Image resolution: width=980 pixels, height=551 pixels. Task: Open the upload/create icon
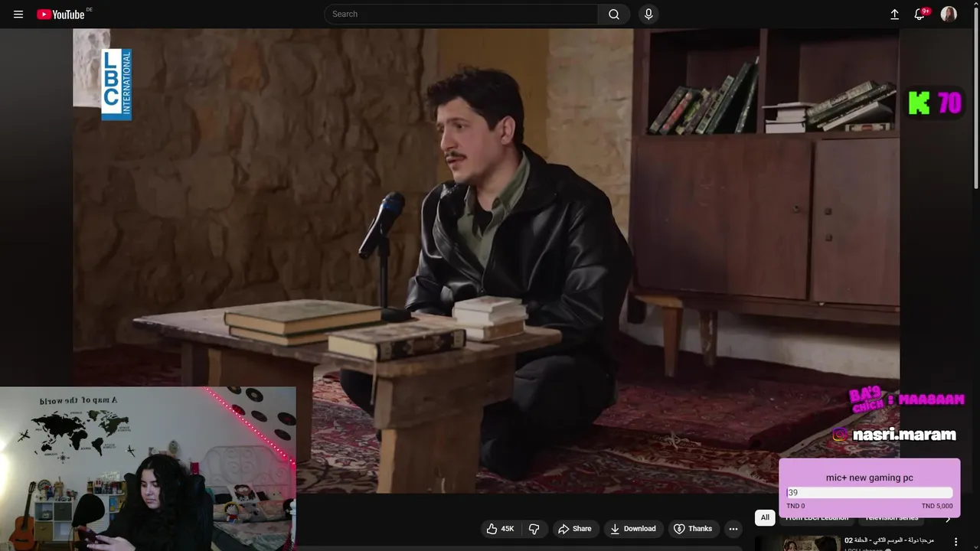pos(894,14)
